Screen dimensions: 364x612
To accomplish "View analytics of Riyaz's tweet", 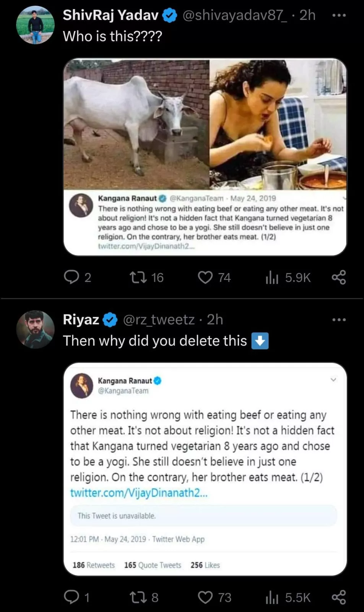I will click(272, 597).
